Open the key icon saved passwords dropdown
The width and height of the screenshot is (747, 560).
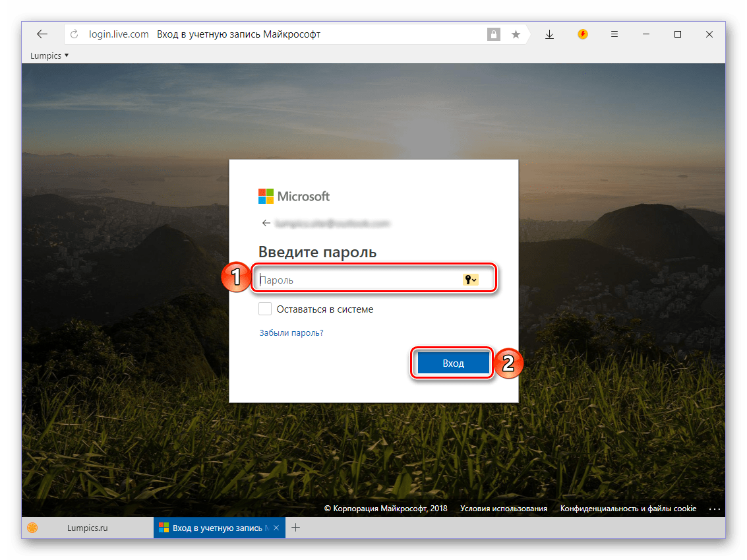click(470, 280)
